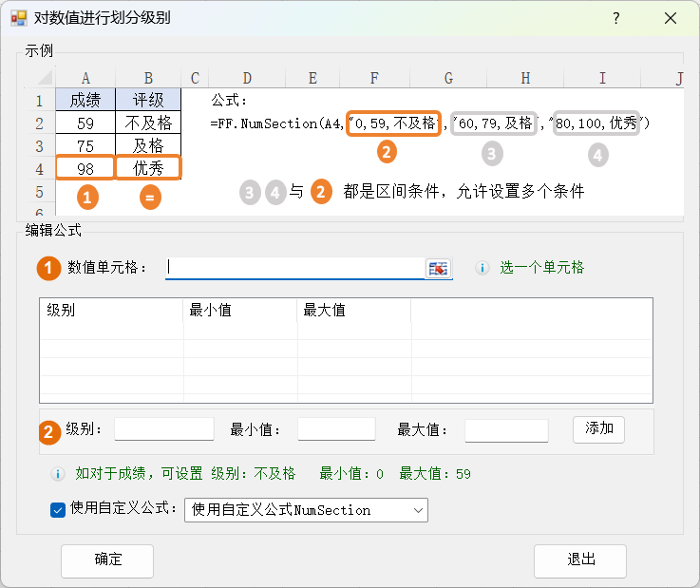700x588 pixels.
Task: Click the info icon beside 选一个单元格
Action: pyautogui.click(x=482, y=268)
